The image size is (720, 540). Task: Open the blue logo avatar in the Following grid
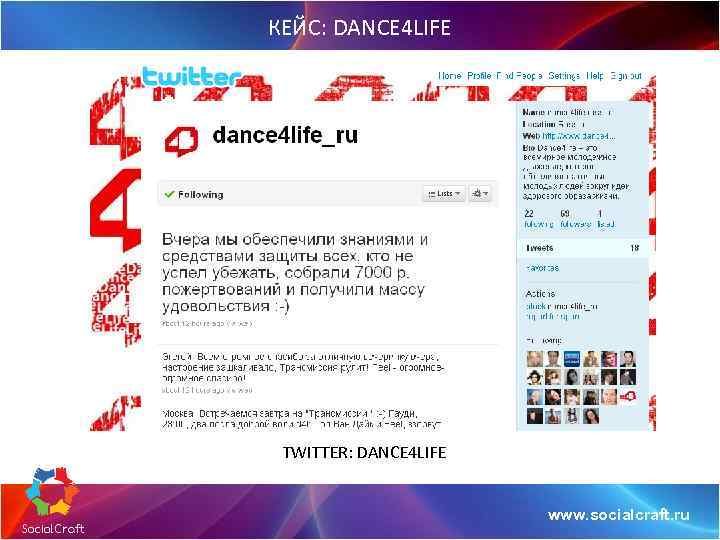click(572, 359)
